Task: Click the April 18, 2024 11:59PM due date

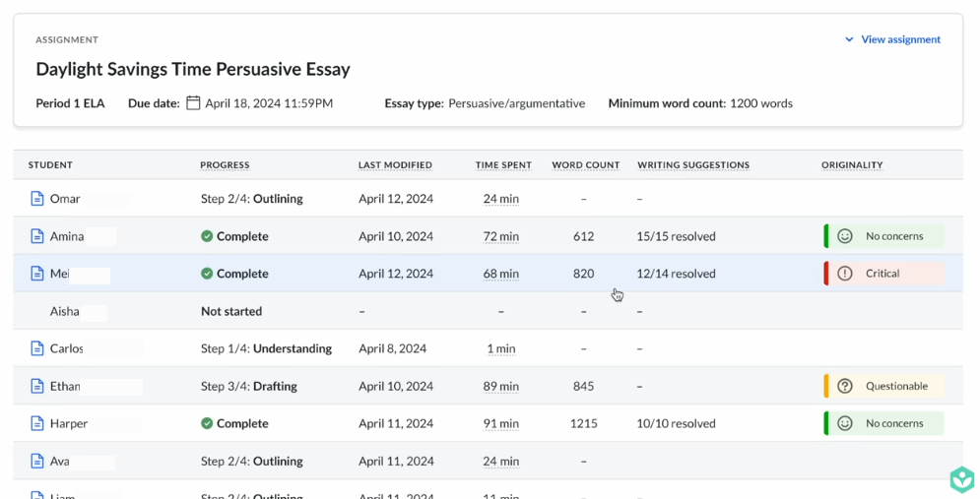Action: tap(269, 103)
